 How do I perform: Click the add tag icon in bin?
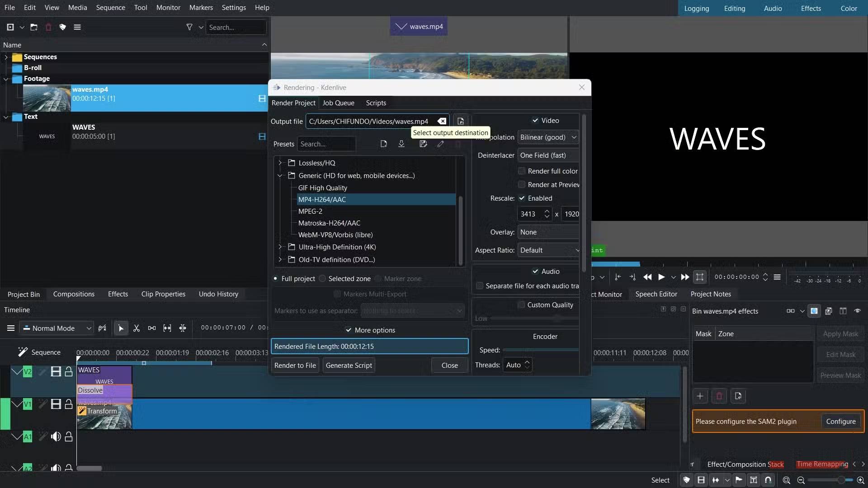pos(63,27)
